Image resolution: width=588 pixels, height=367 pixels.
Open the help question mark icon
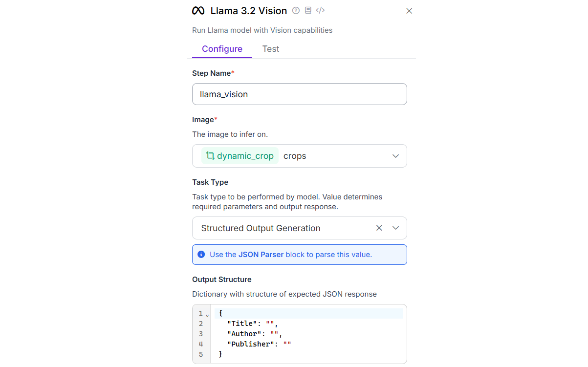point(296,10)
